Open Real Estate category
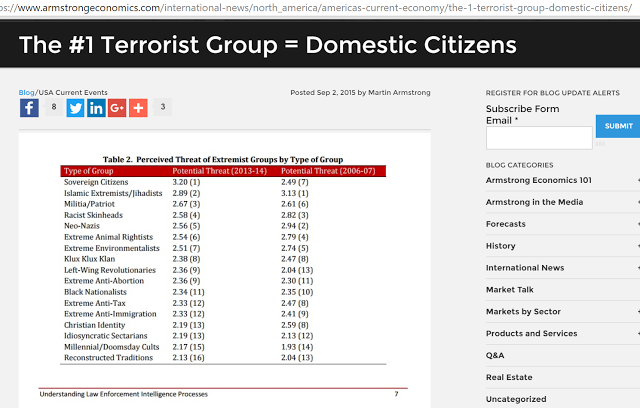The width and height of the screenshot is (640, 408). (509, 377)
